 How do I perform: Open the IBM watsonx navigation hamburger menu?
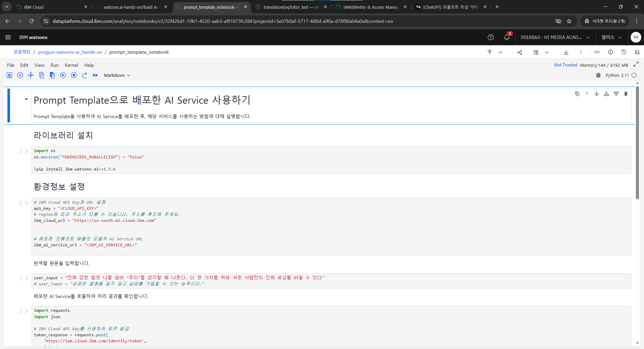(8, 37)
